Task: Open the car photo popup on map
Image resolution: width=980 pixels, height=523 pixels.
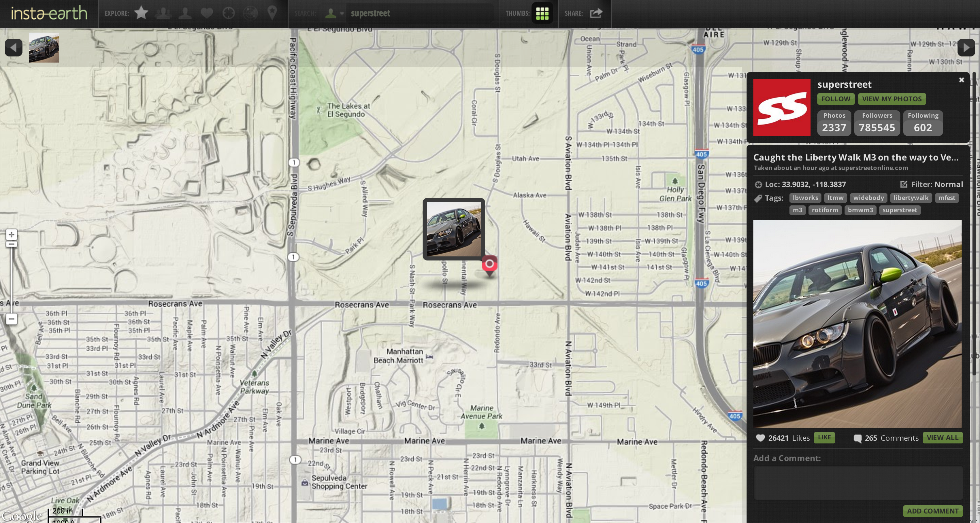Action: point(454,229)
